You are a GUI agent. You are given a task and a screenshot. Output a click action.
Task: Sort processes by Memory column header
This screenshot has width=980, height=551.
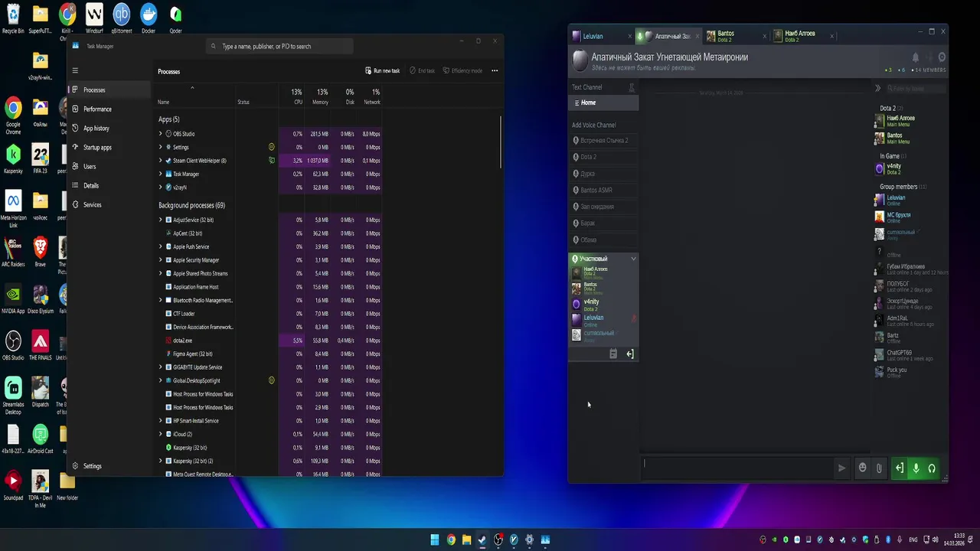pos(318,96)
